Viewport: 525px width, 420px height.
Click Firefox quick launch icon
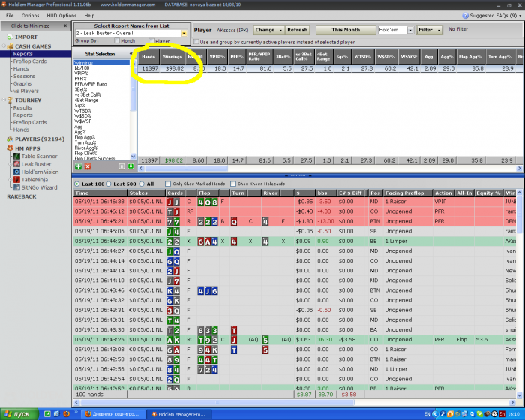[x=66, y=414]
